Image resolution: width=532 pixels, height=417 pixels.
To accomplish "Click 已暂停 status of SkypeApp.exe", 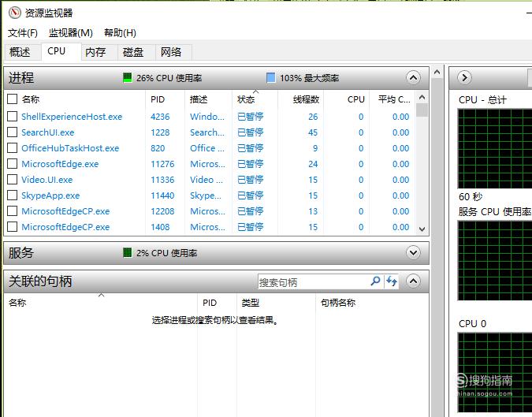I will (x=251, y=195).
